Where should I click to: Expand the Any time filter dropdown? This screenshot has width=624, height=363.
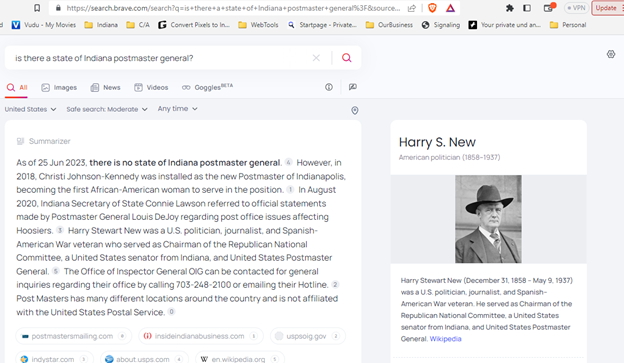[177, 109]
